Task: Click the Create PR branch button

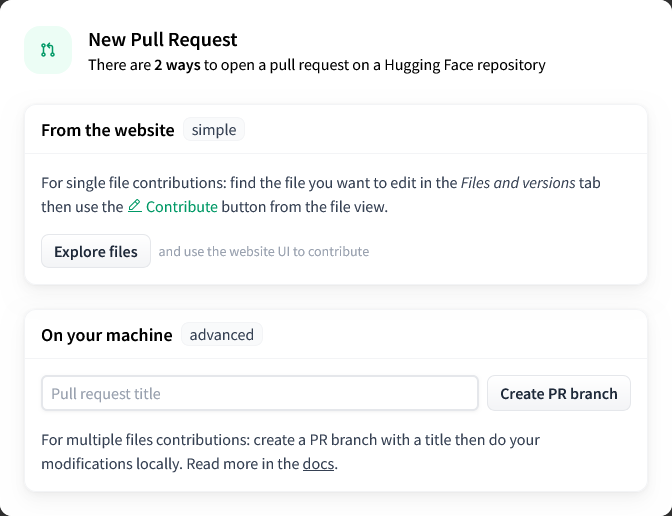Action: tap(559, 393)
